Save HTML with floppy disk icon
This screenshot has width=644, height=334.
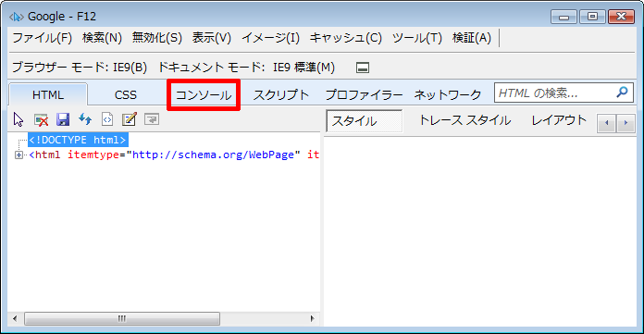63,119
